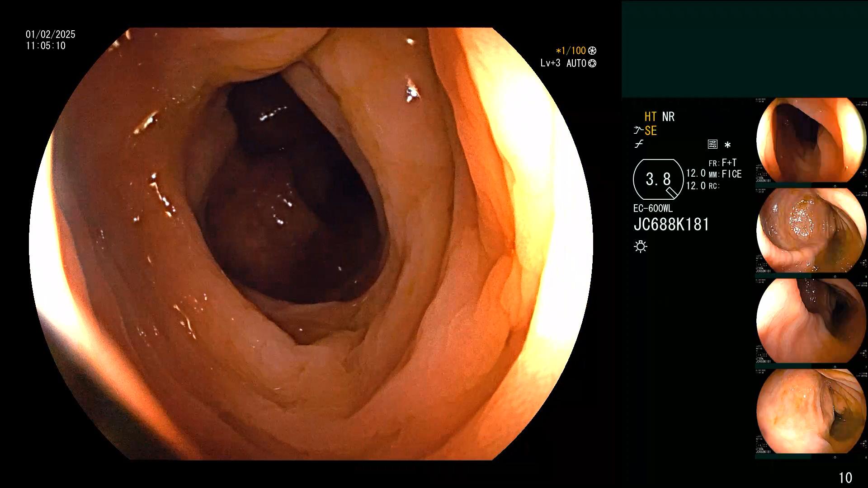Click the EC-600WL scope model text
Image resolution: width=868 pixels, height=488 pixels.
(x=653, y=208)
